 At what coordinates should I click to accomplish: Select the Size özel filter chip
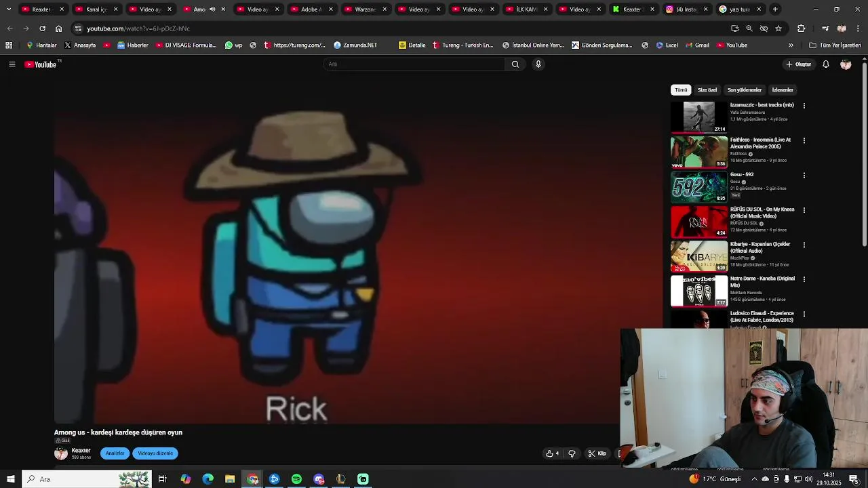[x=707, y=90]
